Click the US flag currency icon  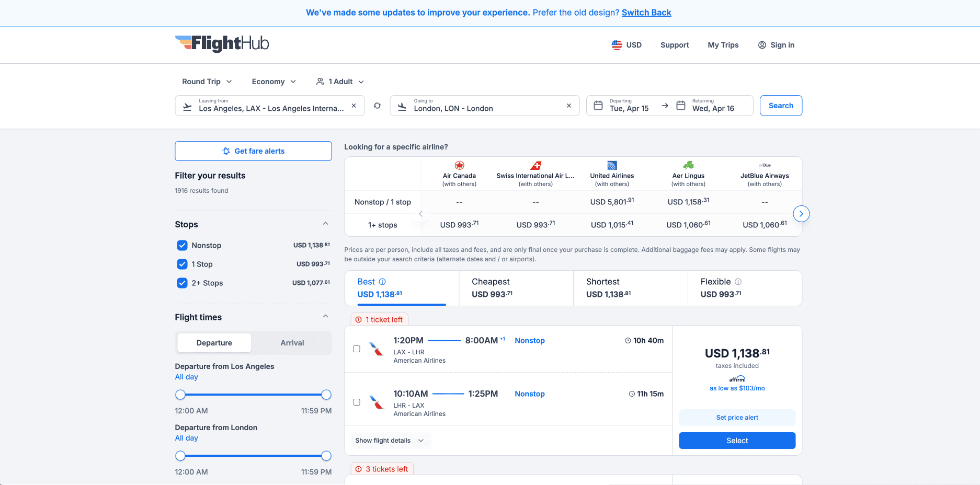click(x=617, y=45)
